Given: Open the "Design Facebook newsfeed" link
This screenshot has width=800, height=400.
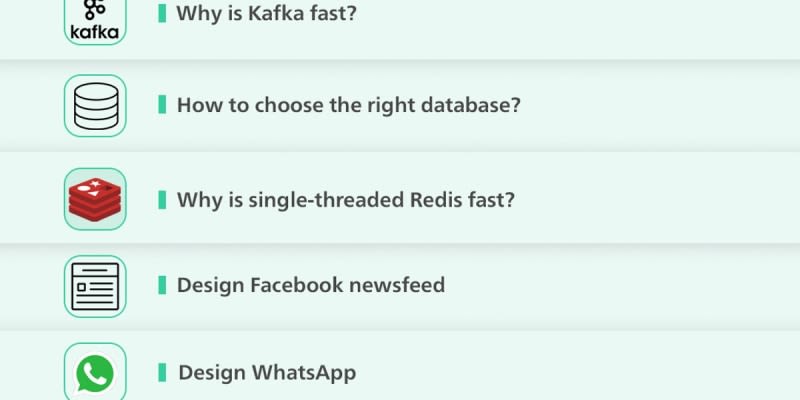Looking at the screenshot, I should tap(310, 285).
